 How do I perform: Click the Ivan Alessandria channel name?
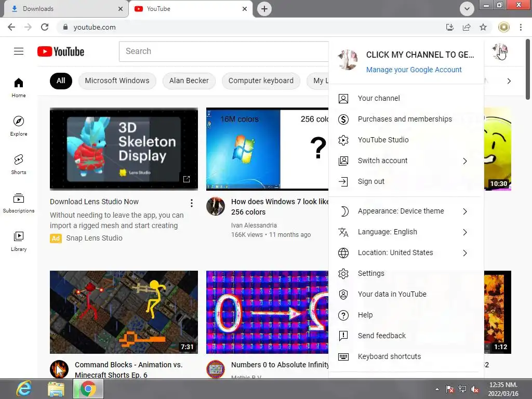(x=254, y=225)
